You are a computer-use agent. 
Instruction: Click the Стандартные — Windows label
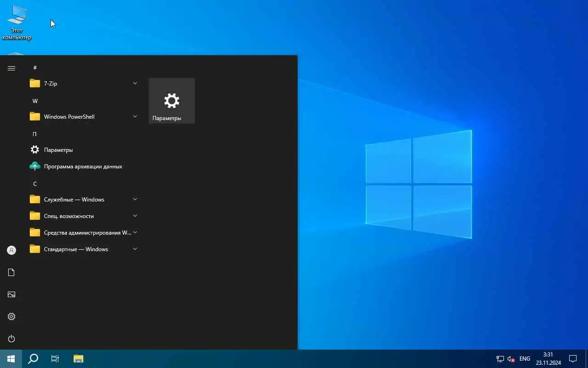[x=76, y=249]
